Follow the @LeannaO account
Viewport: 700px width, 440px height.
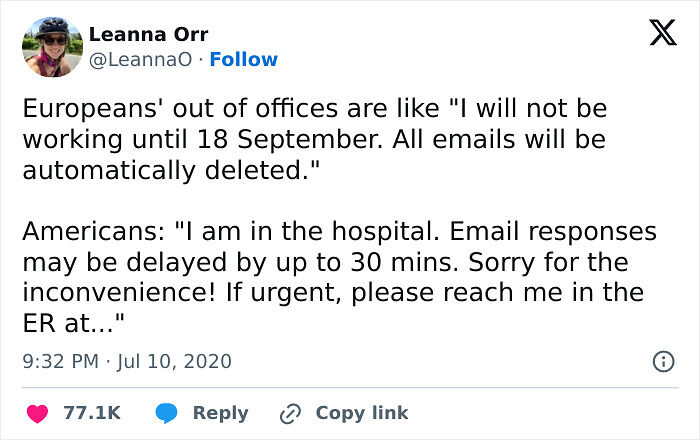[x=245, y=60]
